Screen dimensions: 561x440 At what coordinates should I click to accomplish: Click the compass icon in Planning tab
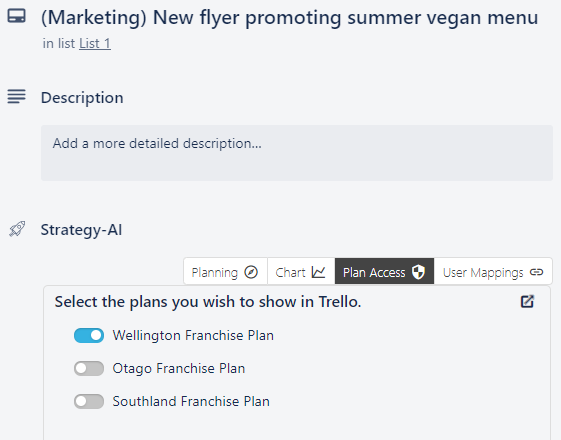[251, 272]
